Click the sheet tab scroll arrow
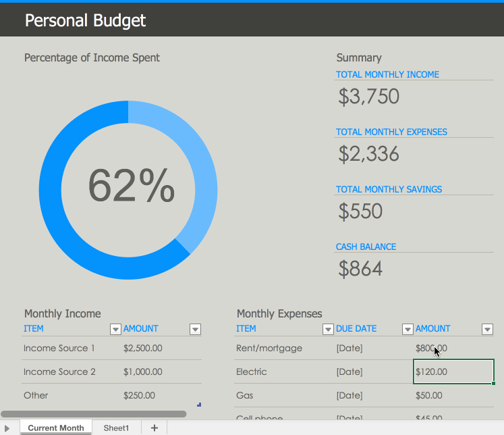 tap(7, 428)
